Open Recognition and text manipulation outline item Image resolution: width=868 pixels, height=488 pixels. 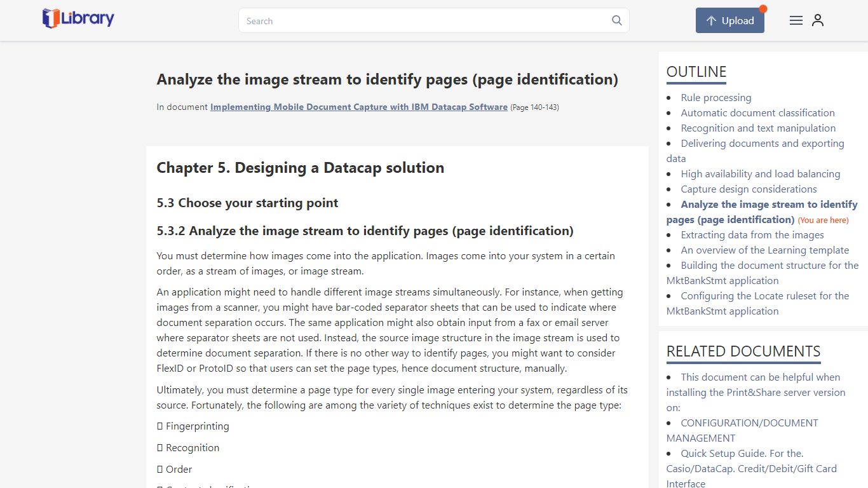(x=758, y=128)
